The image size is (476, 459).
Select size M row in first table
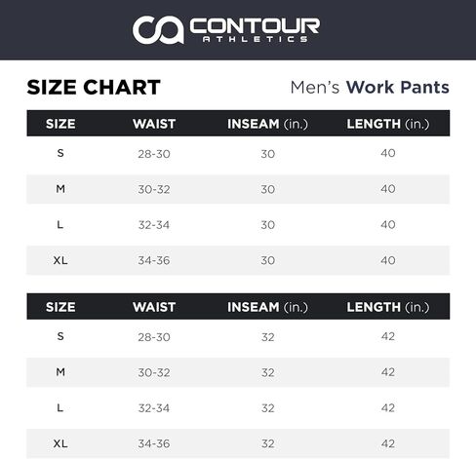238,189
